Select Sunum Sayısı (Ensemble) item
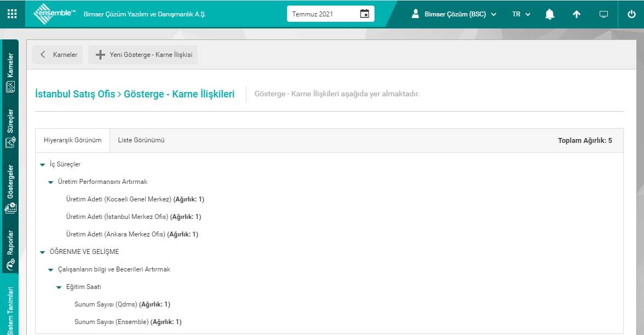 [x=128, y=322]
